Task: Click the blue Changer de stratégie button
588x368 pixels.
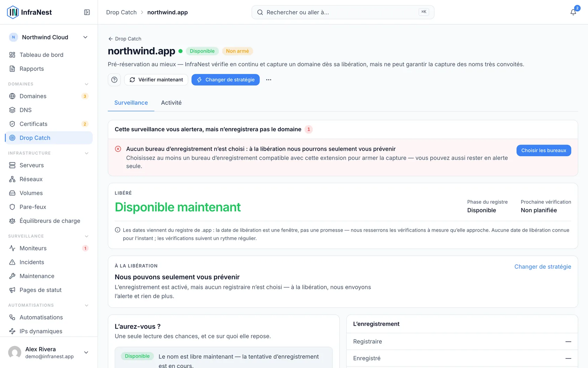Action: 225,80
